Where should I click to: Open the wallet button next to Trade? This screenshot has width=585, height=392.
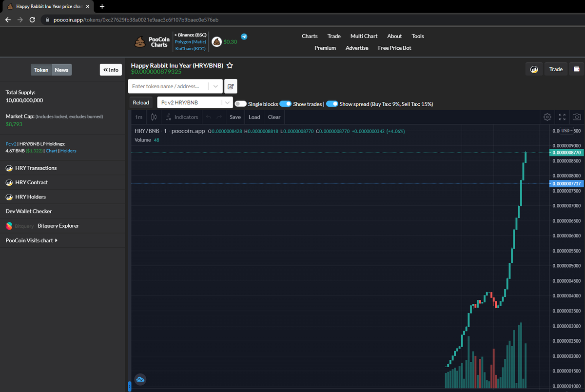(577, 69)
